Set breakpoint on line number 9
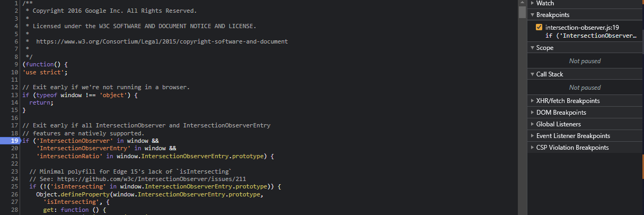 (x=17, y=64)
